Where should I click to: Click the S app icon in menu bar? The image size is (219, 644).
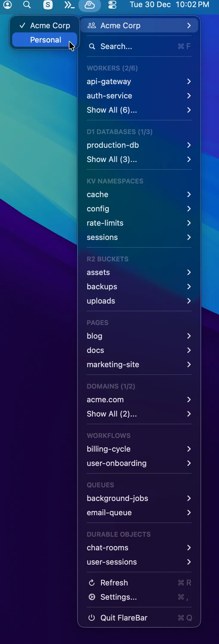click(x=48, y=5)
